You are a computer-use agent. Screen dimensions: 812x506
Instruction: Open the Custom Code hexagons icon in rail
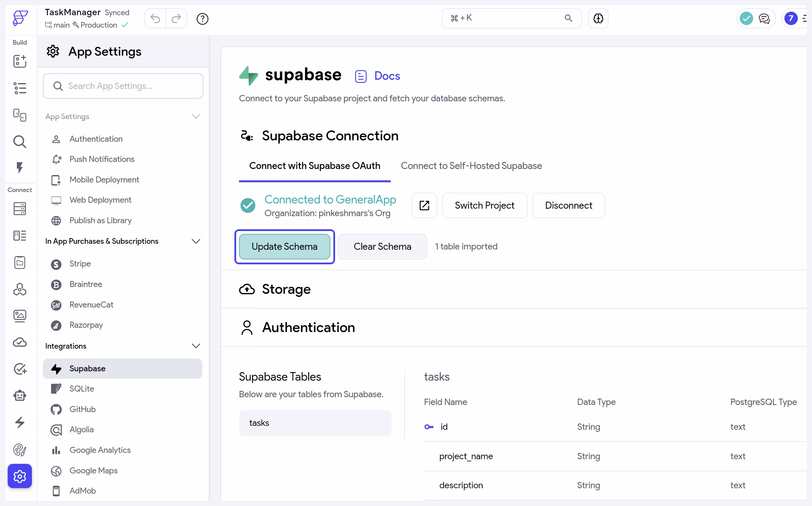[x=20, y=289]
